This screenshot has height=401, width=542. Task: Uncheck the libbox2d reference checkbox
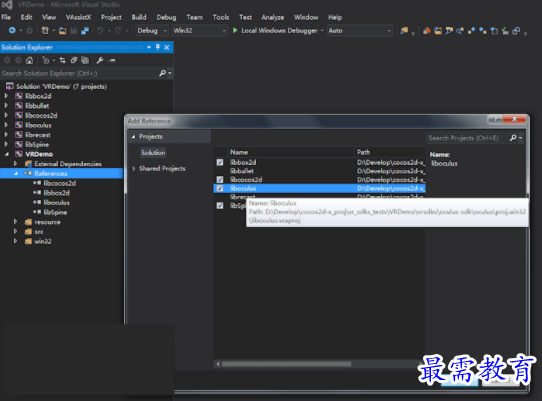coord(220,162)
